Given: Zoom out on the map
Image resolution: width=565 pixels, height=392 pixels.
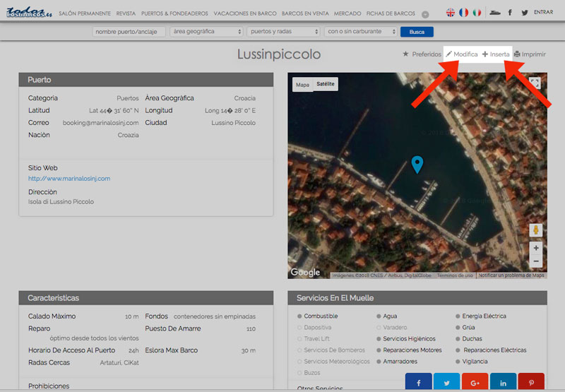Looking at the screenshot, I should (536, 261).
